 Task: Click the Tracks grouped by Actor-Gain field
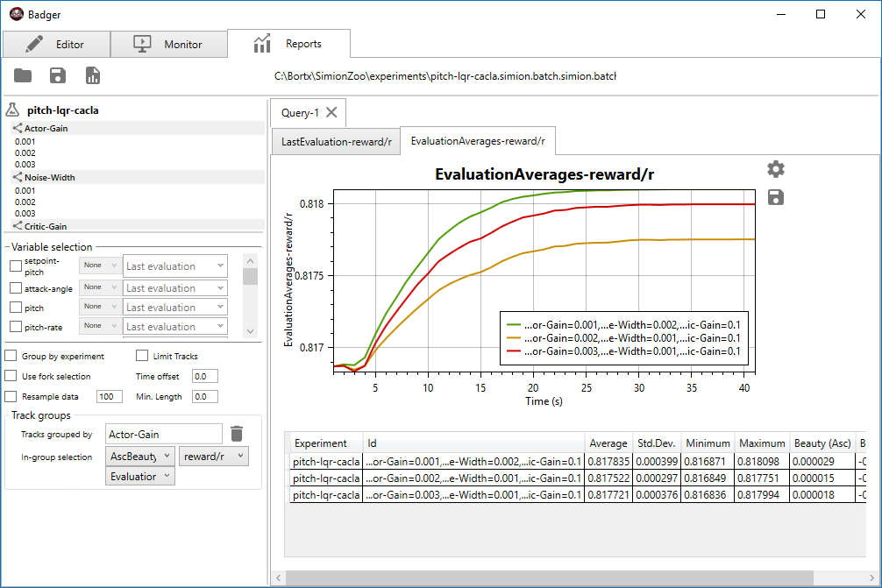tap(164, 434)
